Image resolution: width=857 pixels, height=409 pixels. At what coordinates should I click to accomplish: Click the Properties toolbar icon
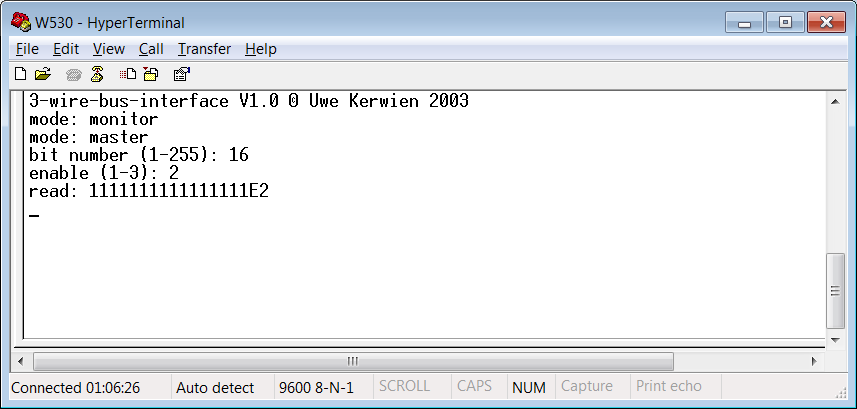click(181, 74)
